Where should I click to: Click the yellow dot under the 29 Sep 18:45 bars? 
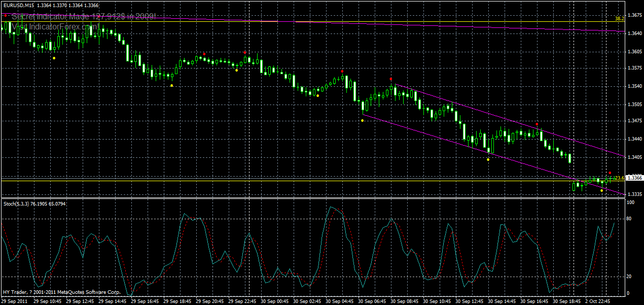[x=171, y=85]
